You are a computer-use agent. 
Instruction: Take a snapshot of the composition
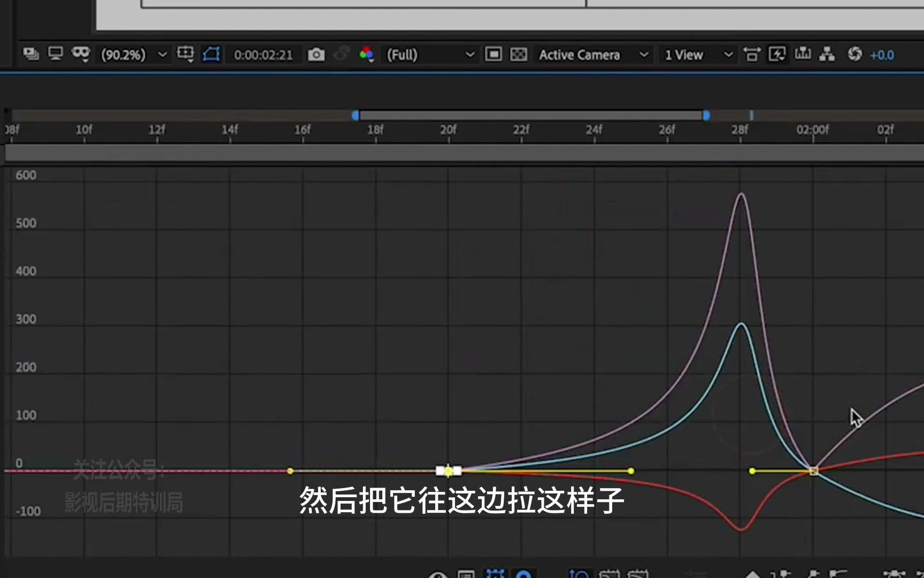coord(316,54)
